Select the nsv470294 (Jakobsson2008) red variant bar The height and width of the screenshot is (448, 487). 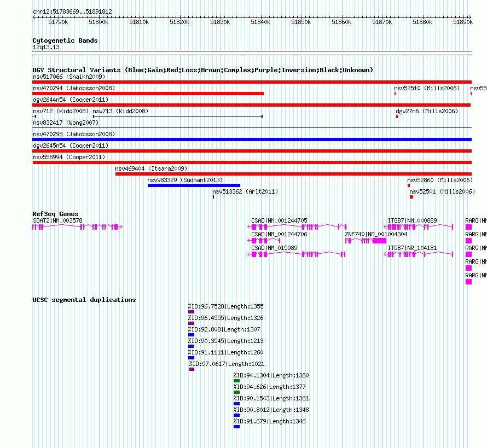pos(148,94)
